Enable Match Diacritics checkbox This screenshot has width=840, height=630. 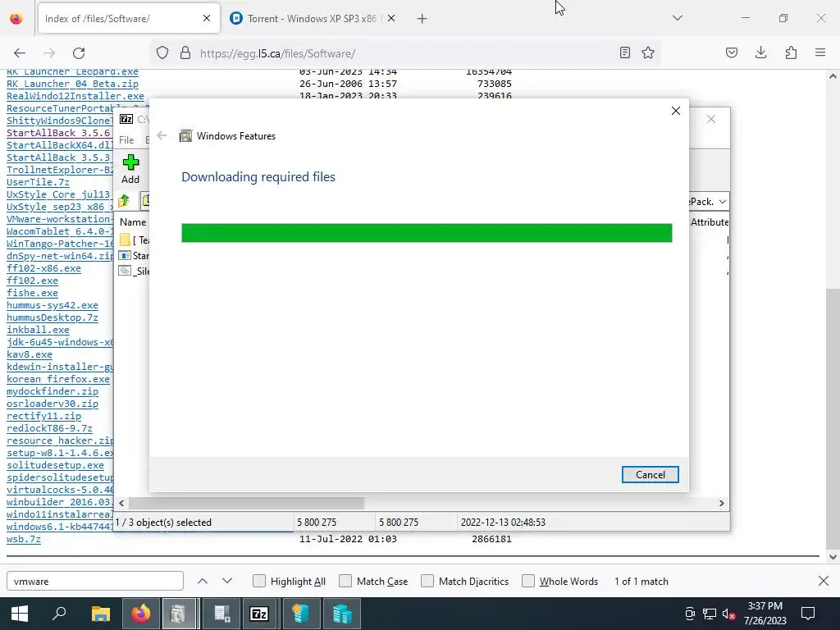click(x=427, y=581)
